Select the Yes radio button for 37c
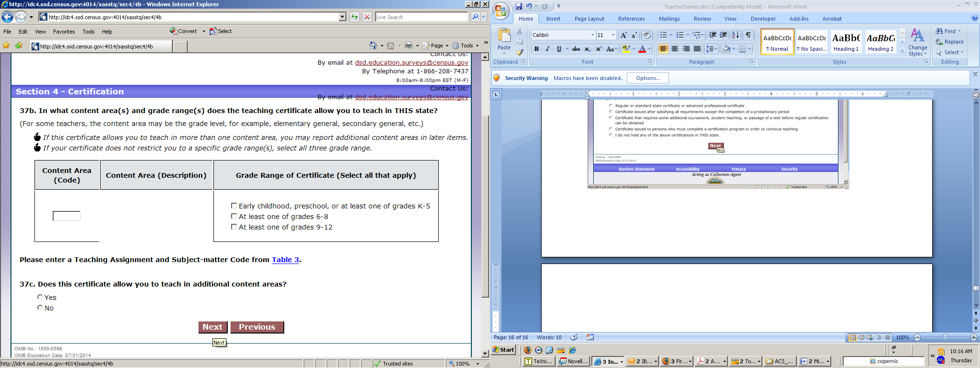The height and width of the screenshot is (368, 980). point(40,297)
